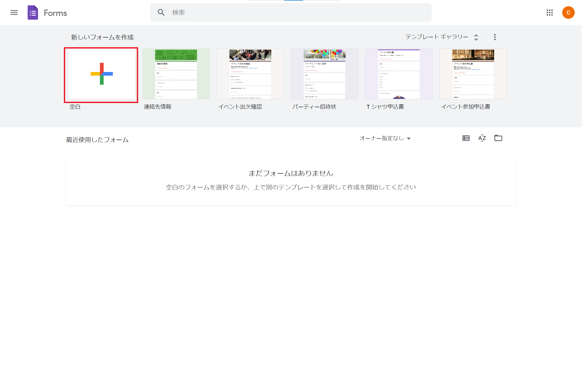Screen dimensions: 588x392
Task: Open the イベント参加申込書 template thumbnail
Action: point(473,74)
